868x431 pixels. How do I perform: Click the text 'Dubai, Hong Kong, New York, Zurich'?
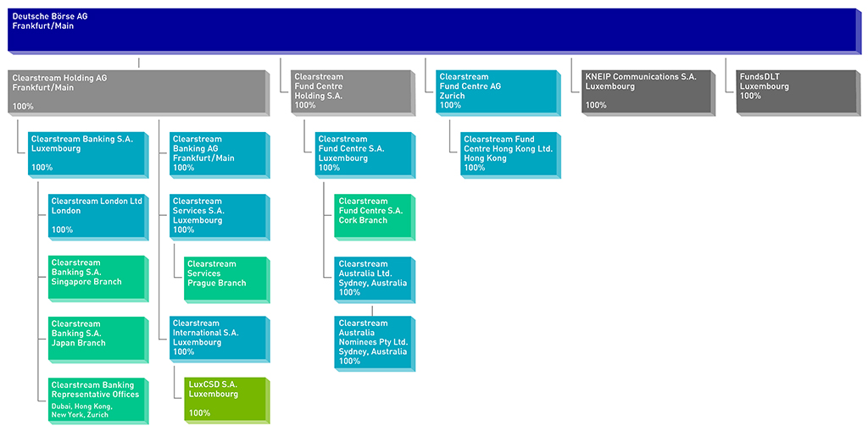click(x=81, y=411)
